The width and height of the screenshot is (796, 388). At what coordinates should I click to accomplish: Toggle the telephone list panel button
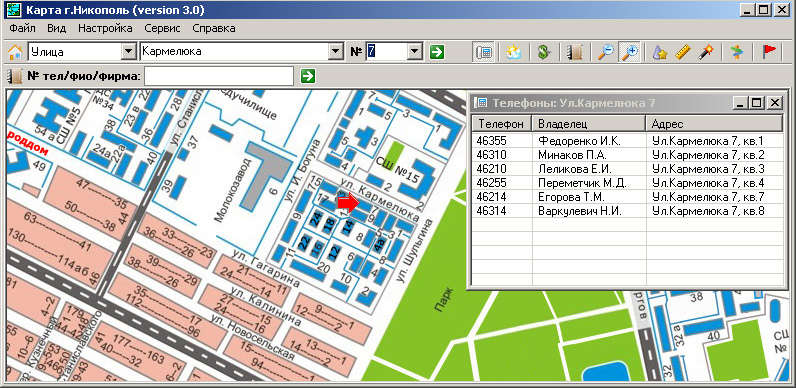coord(484,52)
